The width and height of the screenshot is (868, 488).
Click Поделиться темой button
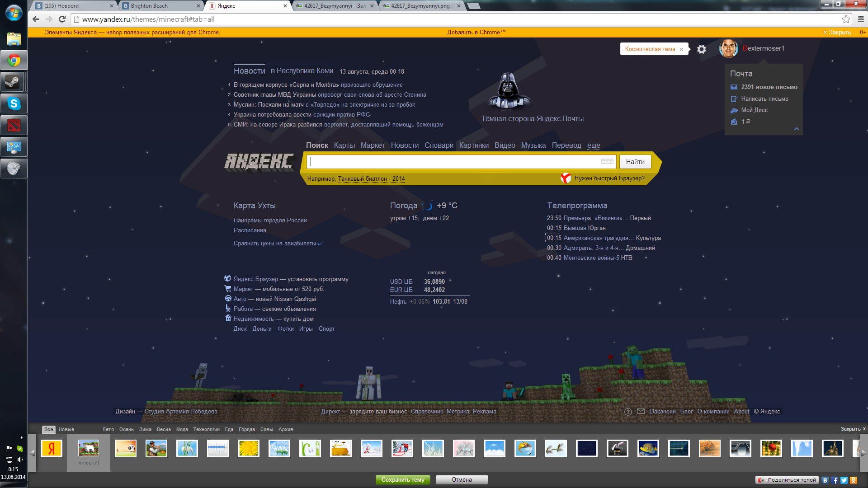787,480
